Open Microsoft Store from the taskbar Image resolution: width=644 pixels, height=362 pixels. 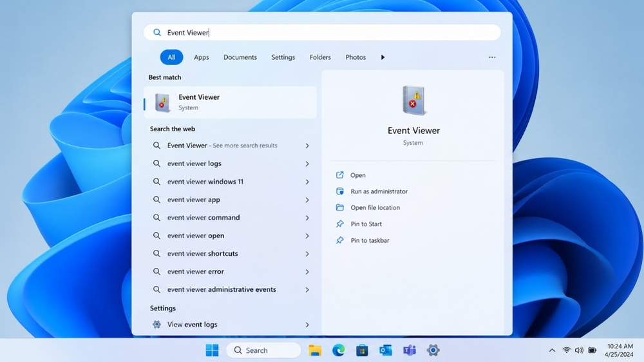click(x=362, y=350)
